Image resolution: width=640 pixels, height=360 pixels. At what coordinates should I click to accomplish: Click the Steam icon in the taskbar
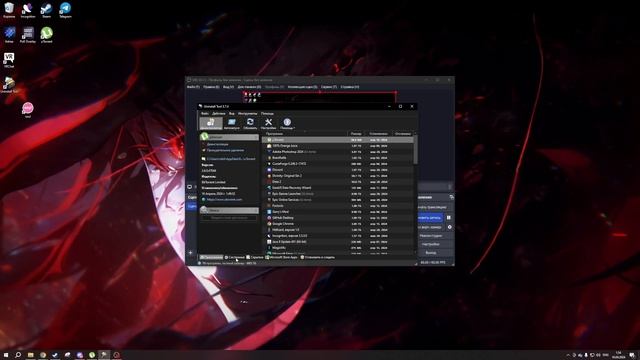55,355
